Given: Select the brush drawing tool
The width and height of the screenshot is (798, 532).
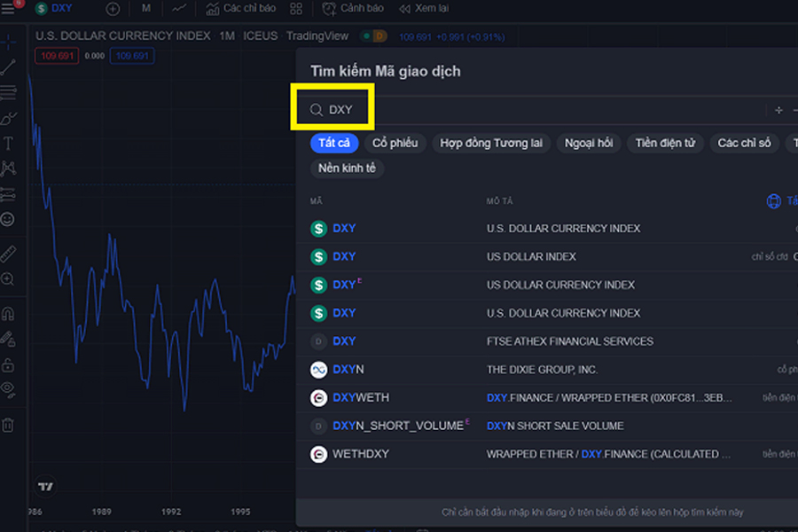Looking at the screenshot, I should tap(8, 118).
